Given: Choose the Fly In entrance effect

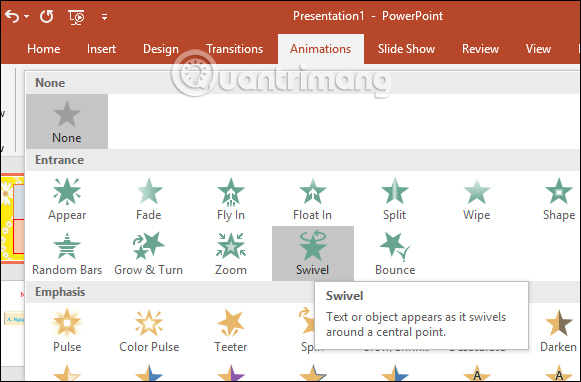Looking at the screenshot, I should click(230, 199).
